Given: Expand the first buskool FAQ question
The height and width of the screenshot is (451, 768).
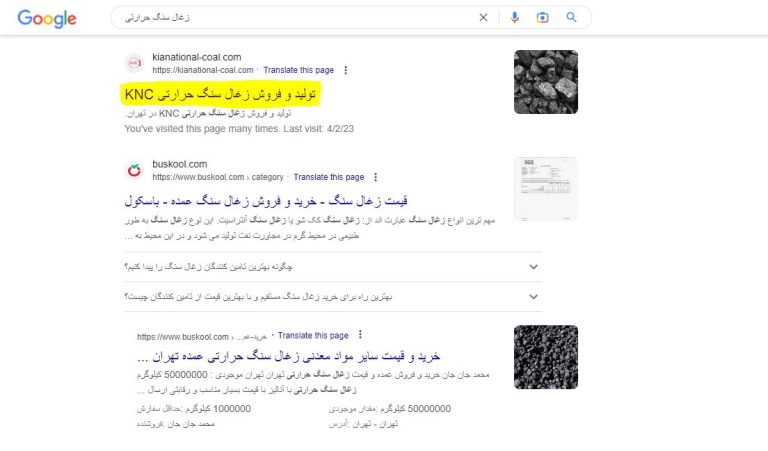Looking at the screenshot, I should [x=333, y=267].
